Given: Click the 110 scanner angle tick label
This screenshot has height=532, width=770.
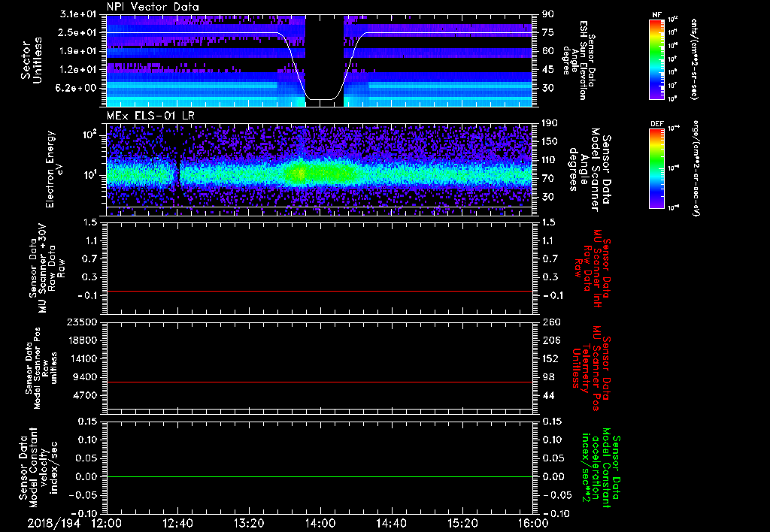Looking at the screenshot, I should 550,160.
